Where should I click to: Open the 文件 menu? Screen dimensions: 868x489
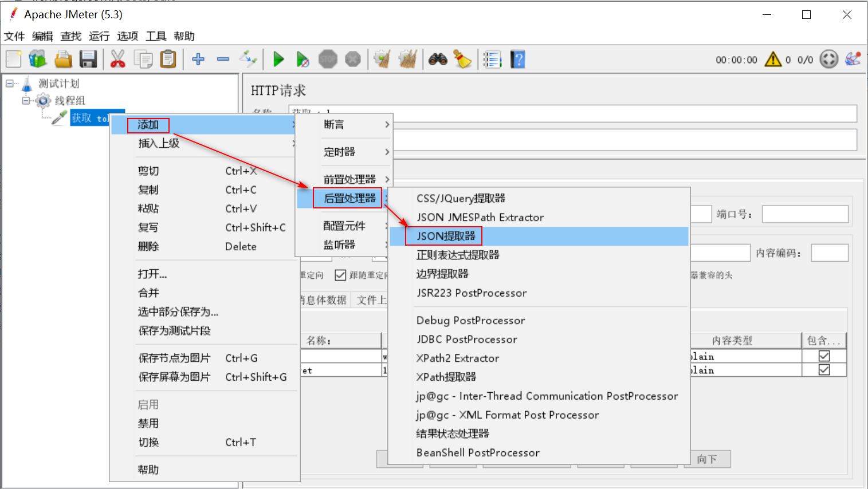pos(14,36)
